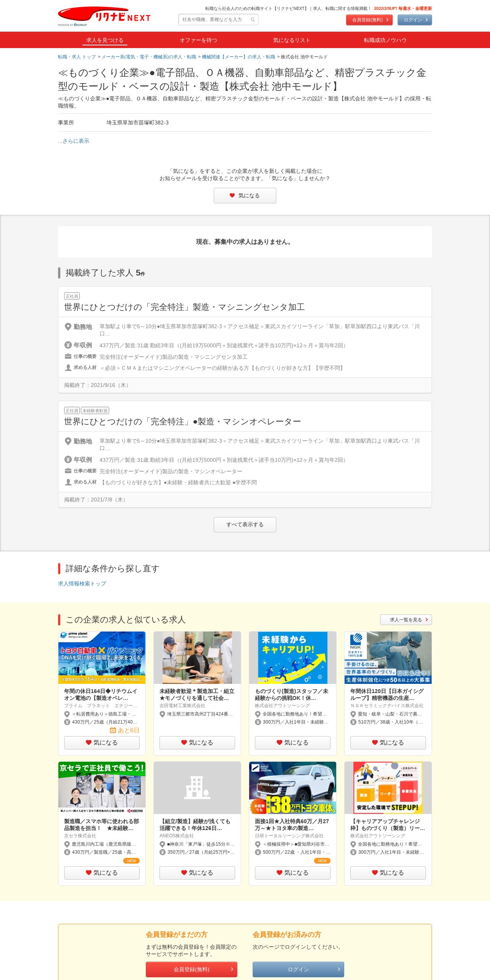This screenshot has width=490, height=980.
Task: Favorite the NGKセラミックデバイス job with 気になる
Action: [x=388, y=743]
